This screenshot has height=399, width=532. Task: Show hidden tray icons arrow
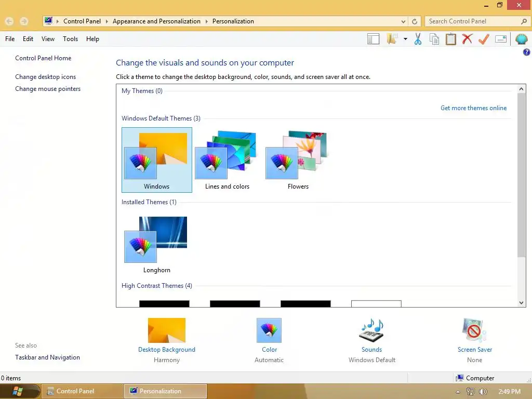pyautogui.click(x=458, y=392)
